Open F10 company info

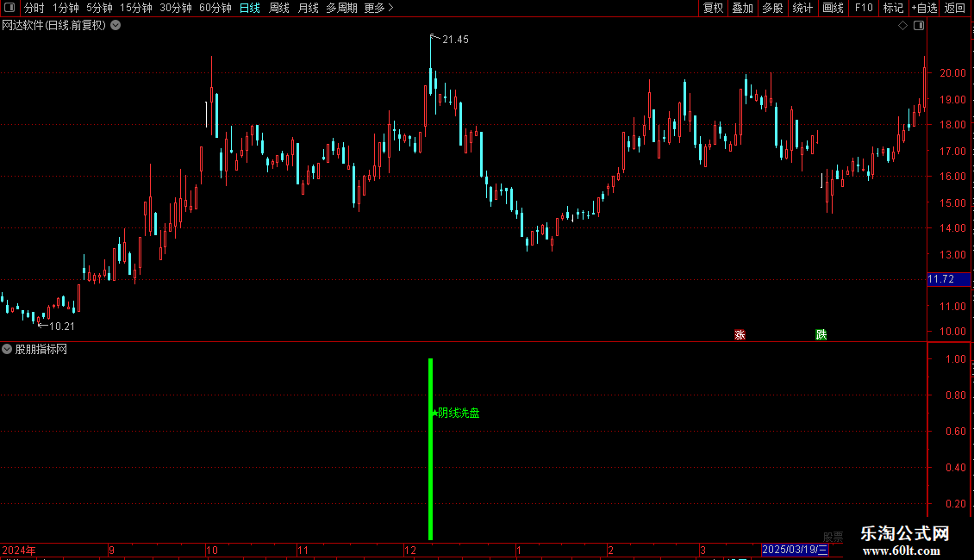coord(864,8)
